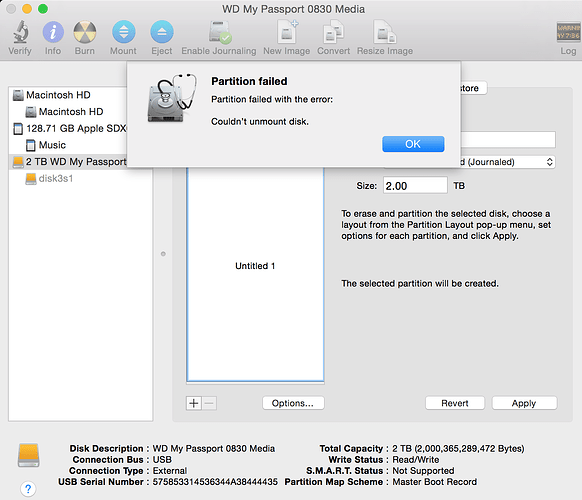This screenshot has height=500, width=582.
Task: Open the help question mark button
Action: click(x=28, y=488)
